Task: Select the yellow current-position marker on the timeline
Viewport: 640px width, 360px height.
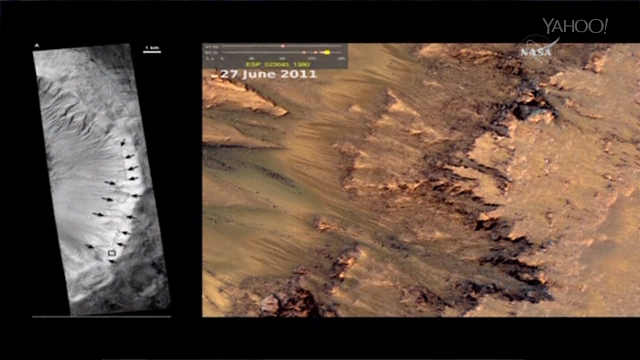Action: tap(327, 52)
